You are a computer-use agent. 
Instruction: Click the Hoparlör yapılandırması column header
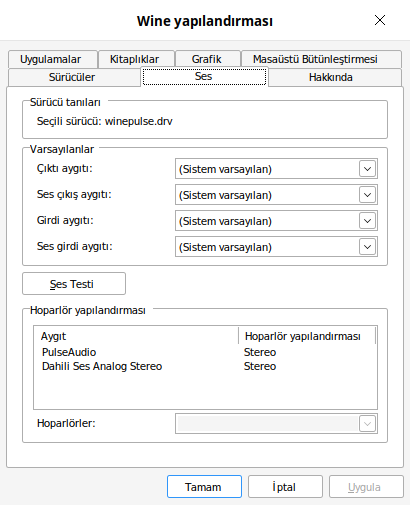coord(307,336)
